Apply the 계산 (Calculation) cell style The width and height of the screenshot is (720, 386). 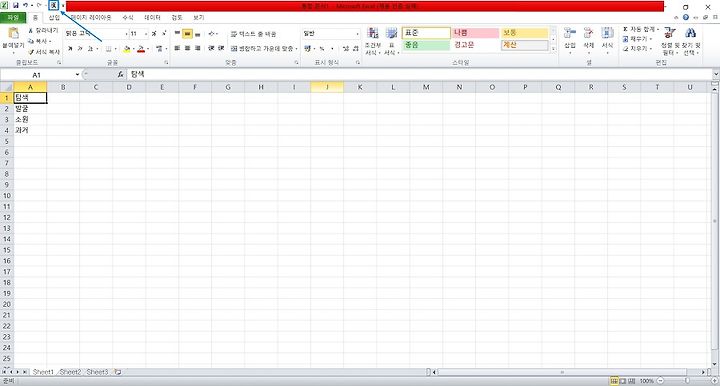524,45
